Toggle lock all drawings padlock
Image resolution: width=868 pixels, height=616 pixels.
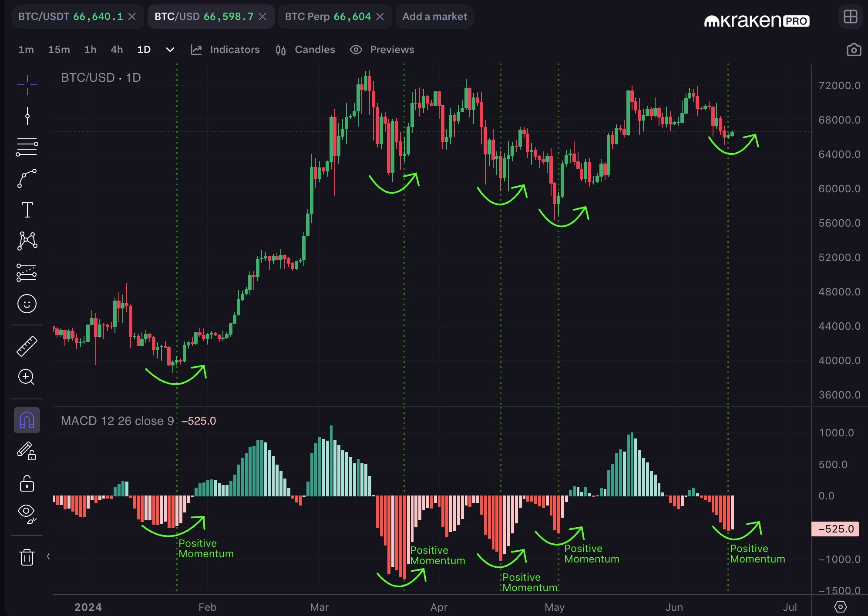coord(27,483)
